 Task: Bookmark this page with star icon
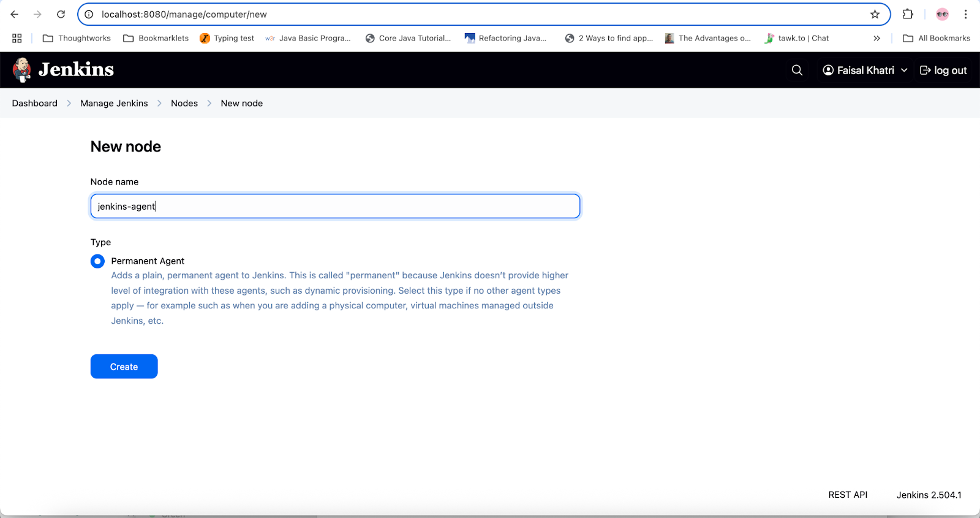point(875,14)
